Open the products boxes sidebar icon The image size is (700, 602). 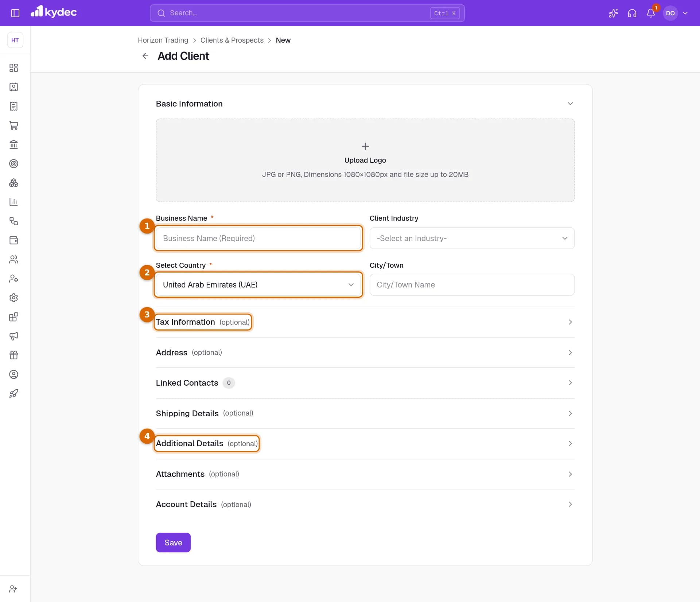coord(14,183)
